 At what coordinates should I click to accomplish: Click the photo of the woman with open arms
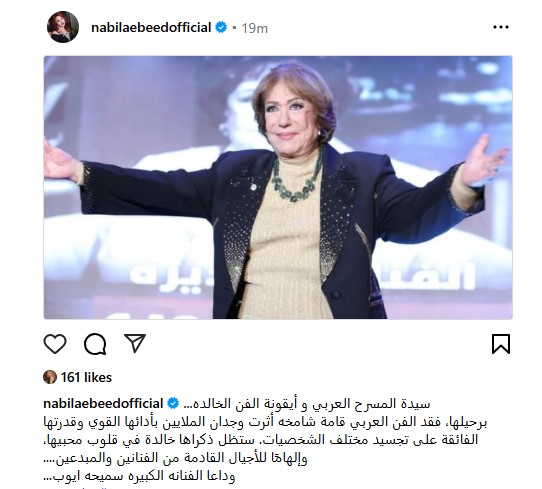278,187
